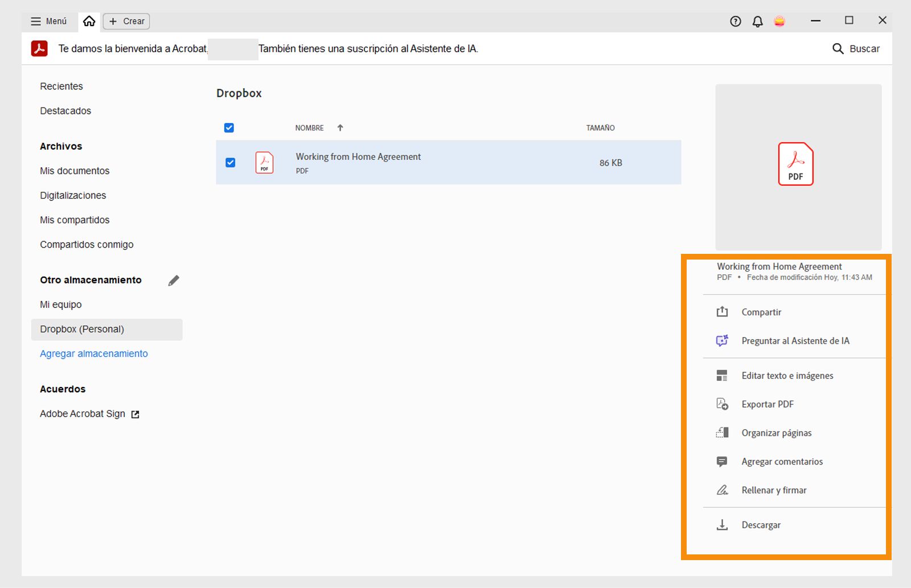Toggle the select-all checkbox in the file list
Image resolution: width=911 pixels, height=588 pixels.
[x=229, y=128]
